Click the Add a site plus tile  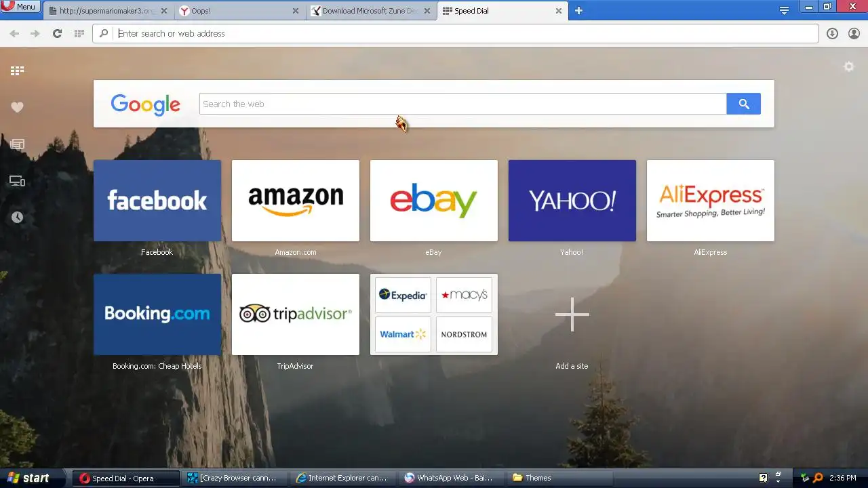pyautogui.click(x=572, y=314)
